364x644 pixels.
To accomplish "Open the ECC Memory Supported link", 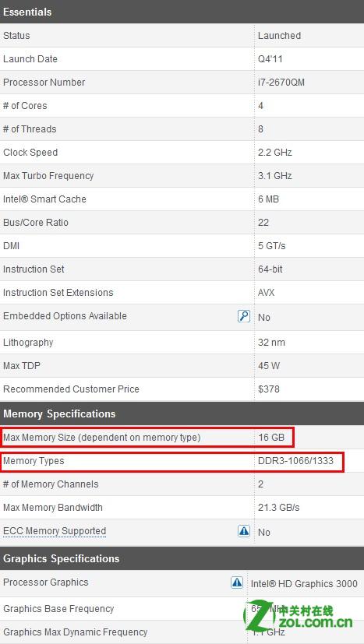I will pyautogui.click(x=55, y=531).
